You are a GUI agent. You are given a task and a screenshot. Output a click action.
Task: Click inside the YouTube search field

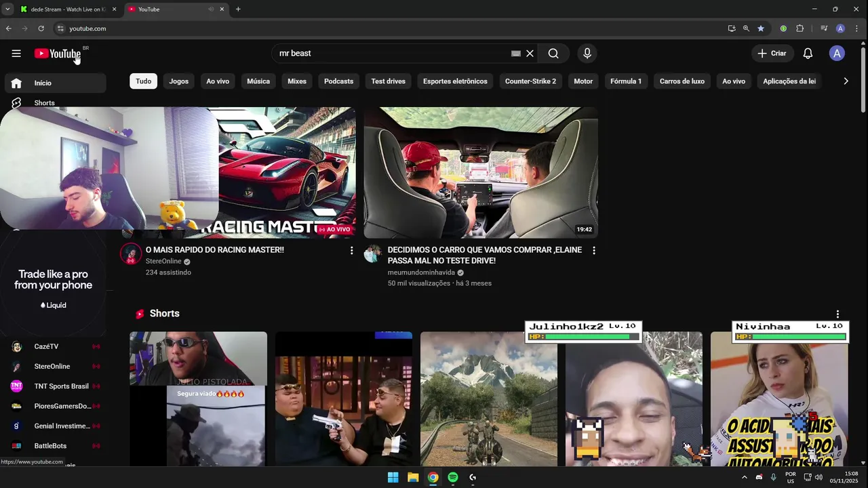(393, 54)
